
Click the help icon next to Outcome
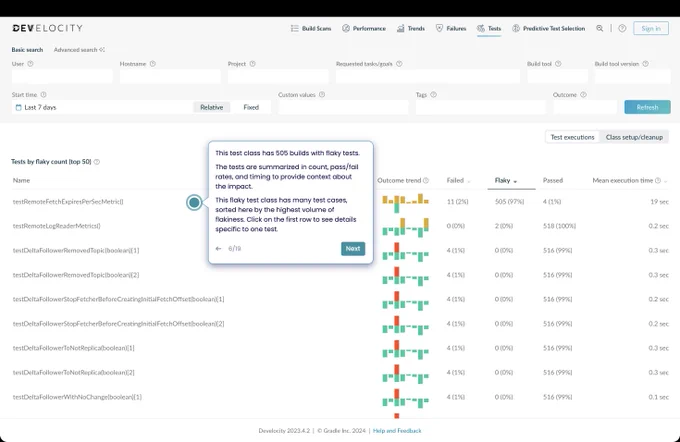coord(583,95)
